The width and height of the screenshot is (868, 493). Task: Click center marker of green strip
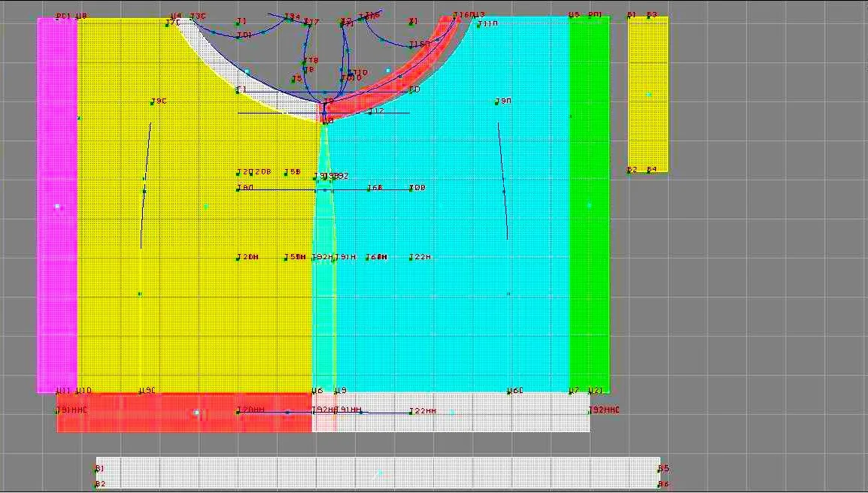(x=589, y=205)
